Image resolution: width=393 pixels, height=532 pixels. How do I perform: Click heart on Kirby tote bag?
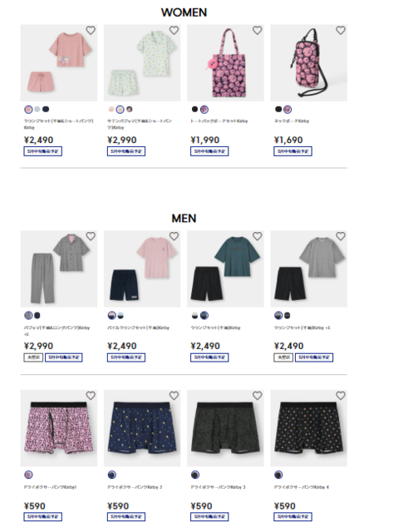tap(258, 30)
